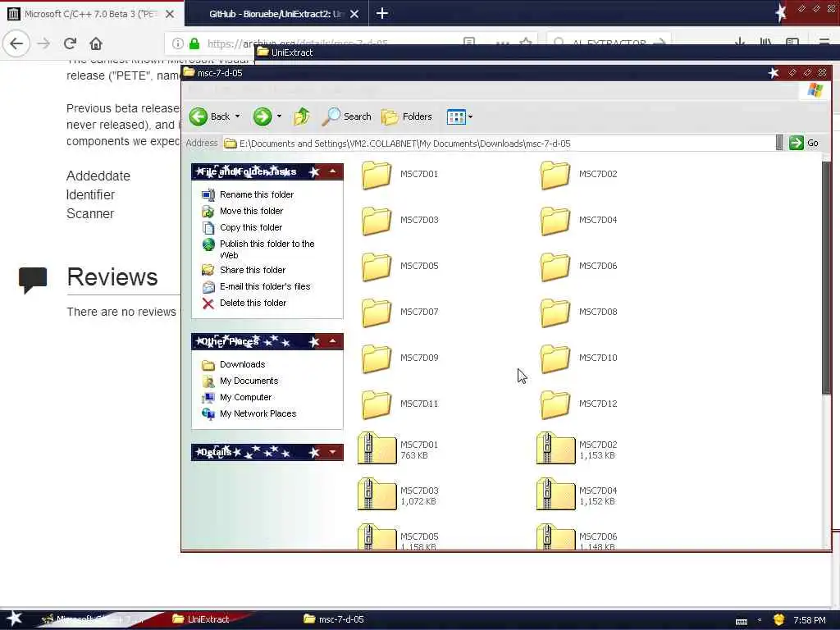The width and height of the screenshot is (840, 630).
Task: Select the MSC7D10 folder icon
Action: click(x=555, y=358)
